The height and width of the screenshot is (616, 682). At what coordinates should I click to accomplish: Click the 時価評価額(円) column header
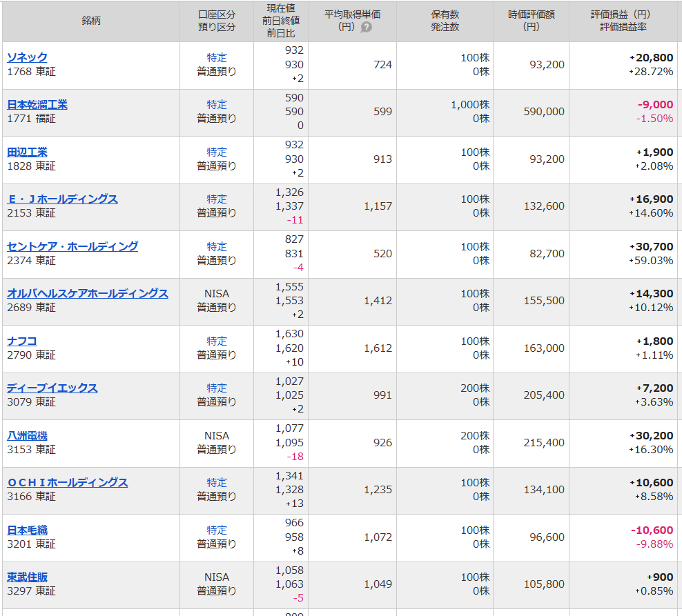point(531,21)
